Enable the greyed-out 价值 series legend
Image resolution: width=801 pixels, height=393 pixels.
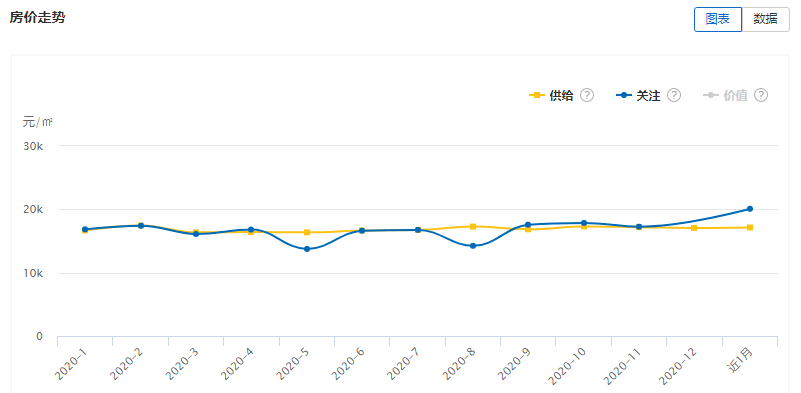coord(725,95)
